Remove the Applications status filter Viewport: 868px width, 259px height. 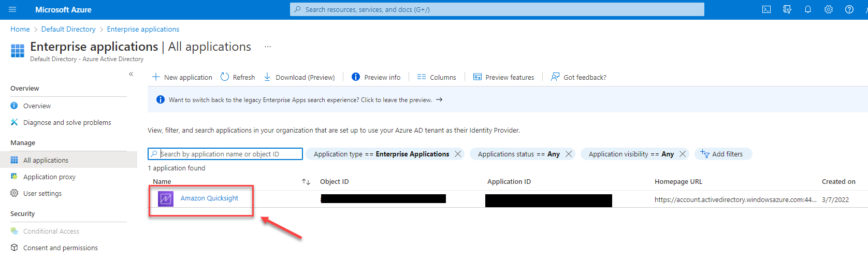coord(569,154)
